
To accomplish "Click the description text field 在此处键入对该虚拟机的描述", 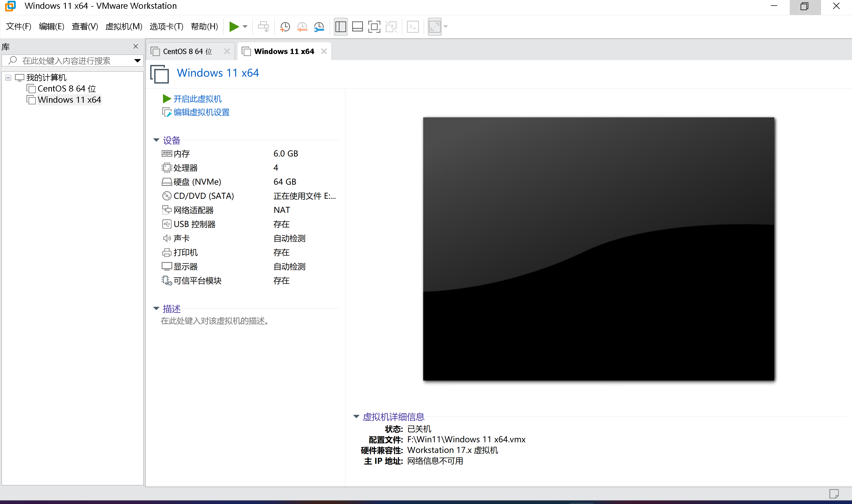I will click(x=215, y=321).
